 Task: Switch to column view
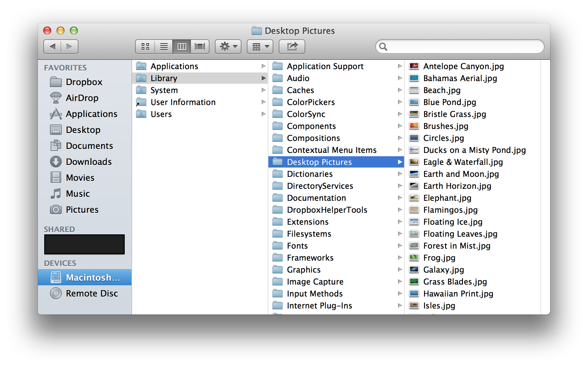182,47
